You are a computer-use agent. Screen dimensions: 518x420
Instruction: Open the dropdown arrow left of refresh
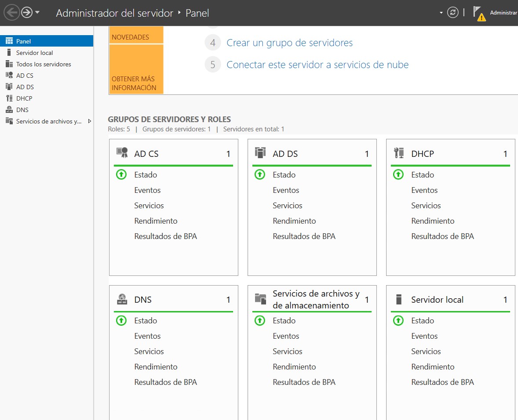441,13
